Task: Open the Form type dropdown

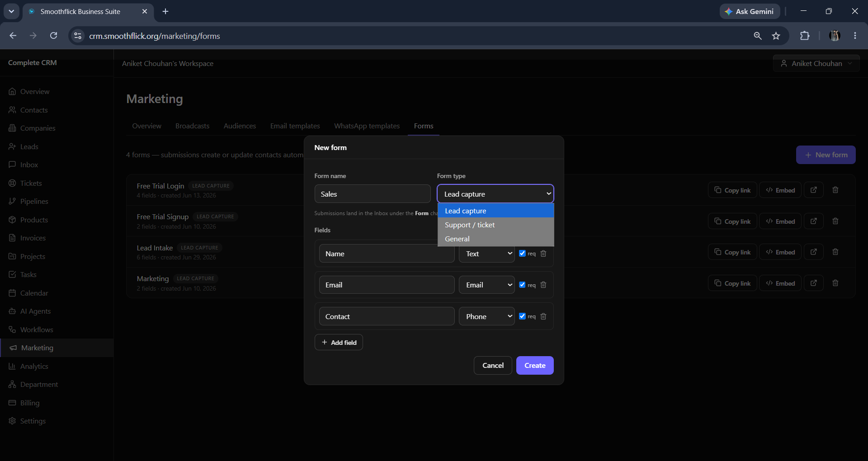Action: tap(495, 194)
